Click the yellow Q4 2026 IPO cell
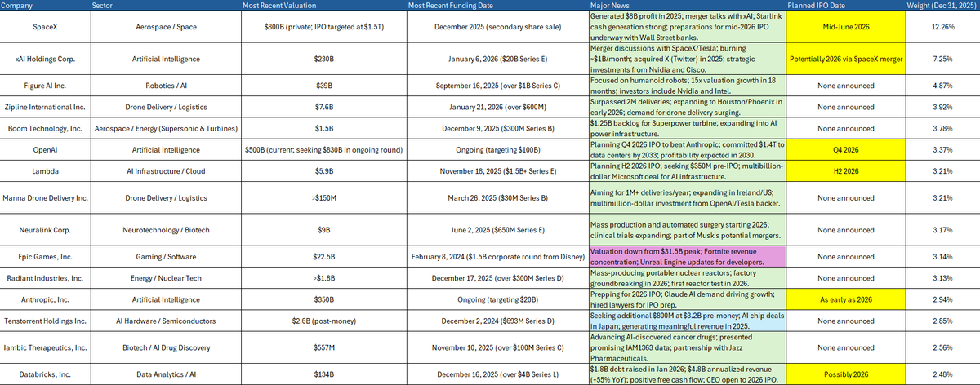This screenshot has height=385, width=980. 847,149
